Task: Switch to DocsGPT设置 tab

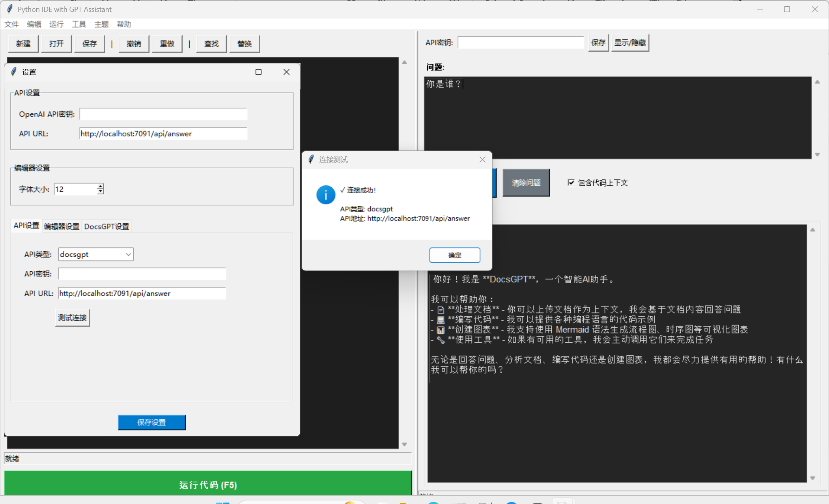Action: coord(106,226)
